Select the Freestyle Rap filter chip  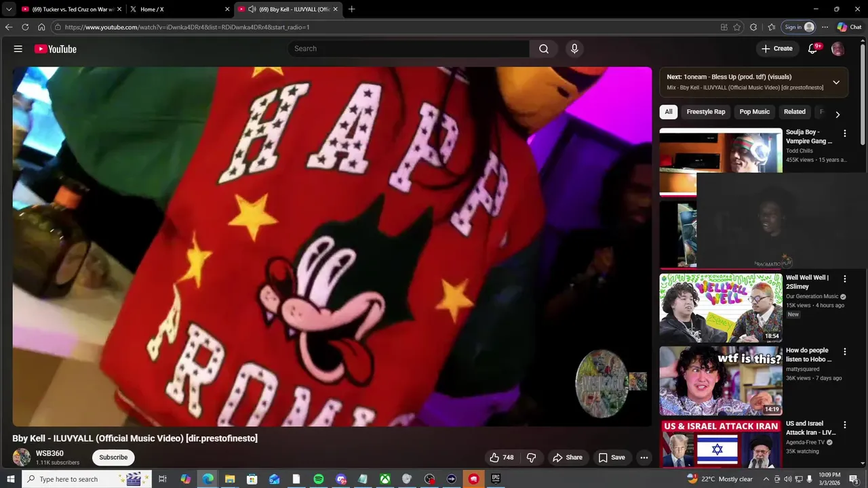coord(706,112)
